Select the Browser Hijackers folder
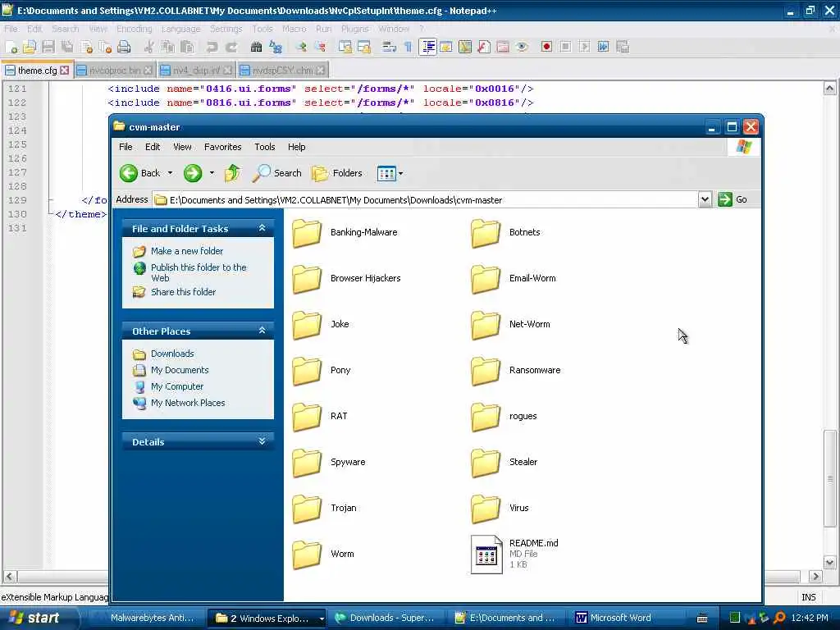This screenshot has height=630, width=840. [347, 278]
